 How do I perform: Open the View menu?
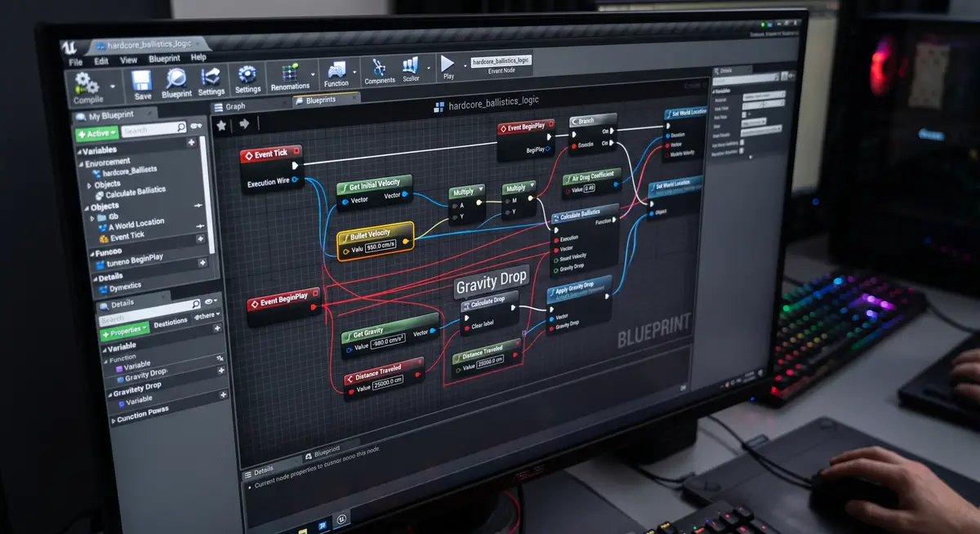(129, 60)
